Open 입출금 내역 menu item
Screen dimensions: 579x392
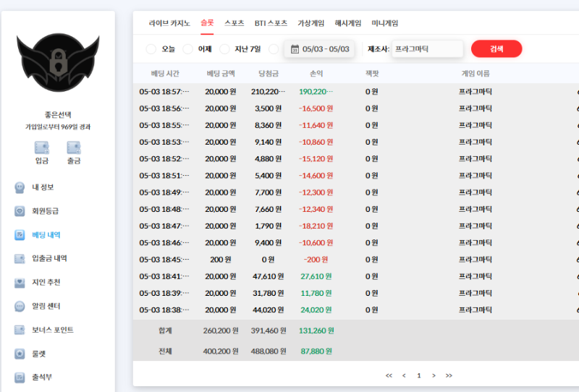pyautogui.click(x=49, y=258)
